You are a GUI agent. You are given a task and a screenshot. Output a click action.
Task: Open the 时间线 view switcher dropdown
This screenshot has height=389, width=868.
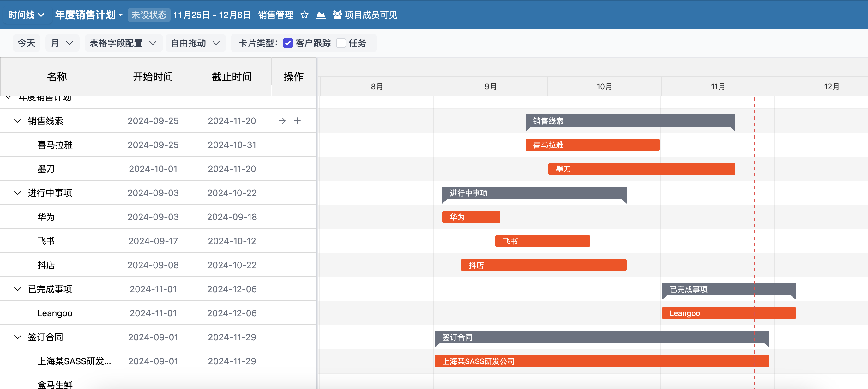click(x=26, y=15)
